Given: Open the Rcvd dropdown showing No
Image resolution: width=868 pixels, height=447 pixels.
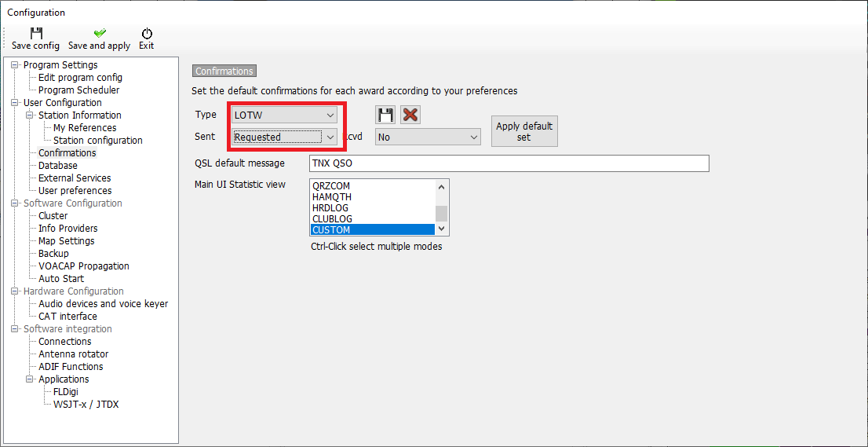Looking at the screenshot, I should tap(428, 137).
